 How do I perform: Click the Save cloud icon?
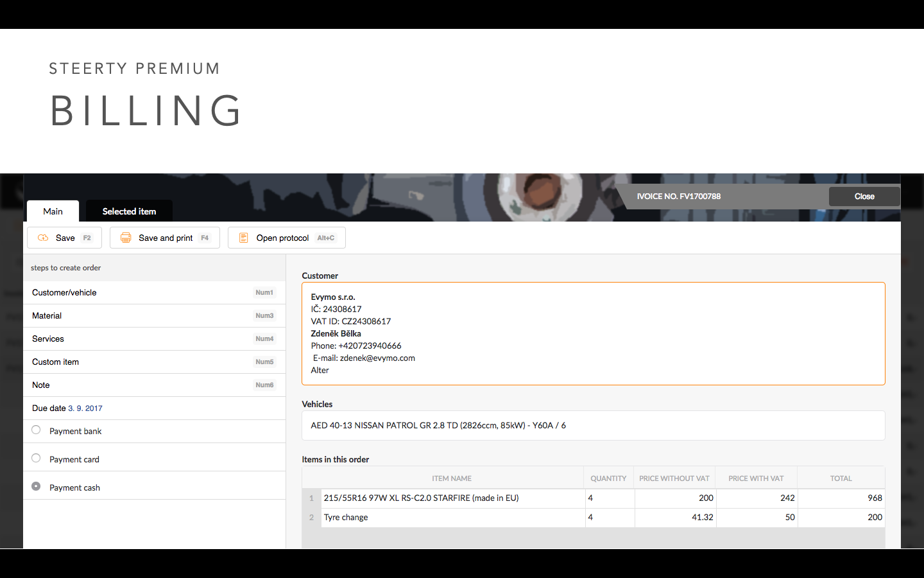tap(43, 238)
